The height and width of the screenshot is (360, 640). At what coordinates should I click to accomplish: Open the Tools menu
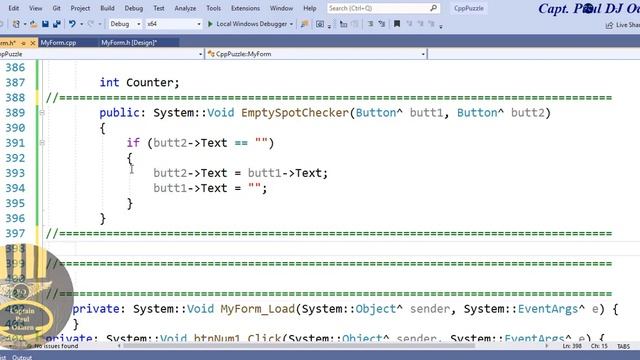click(213, 8)
